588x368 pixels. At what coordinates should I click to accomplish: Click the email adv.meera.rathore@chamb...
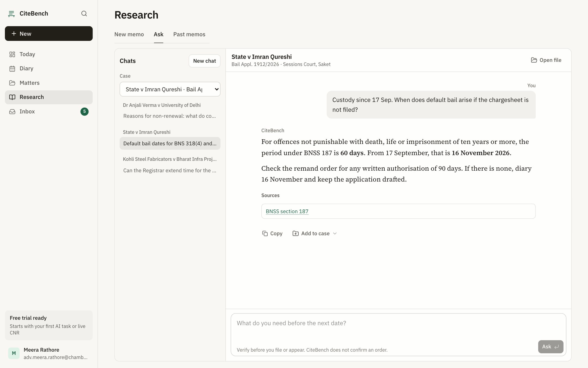pos(56,357)
